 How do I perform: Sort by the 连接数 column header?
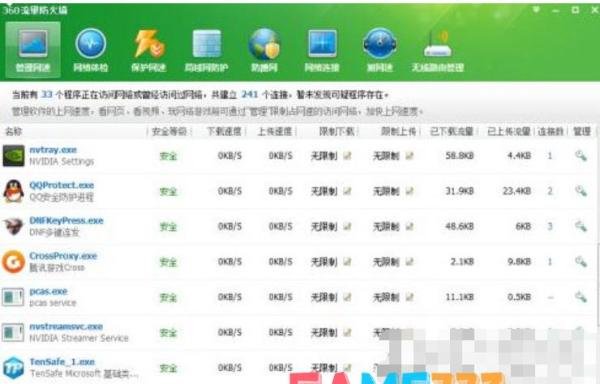(551, 132)
